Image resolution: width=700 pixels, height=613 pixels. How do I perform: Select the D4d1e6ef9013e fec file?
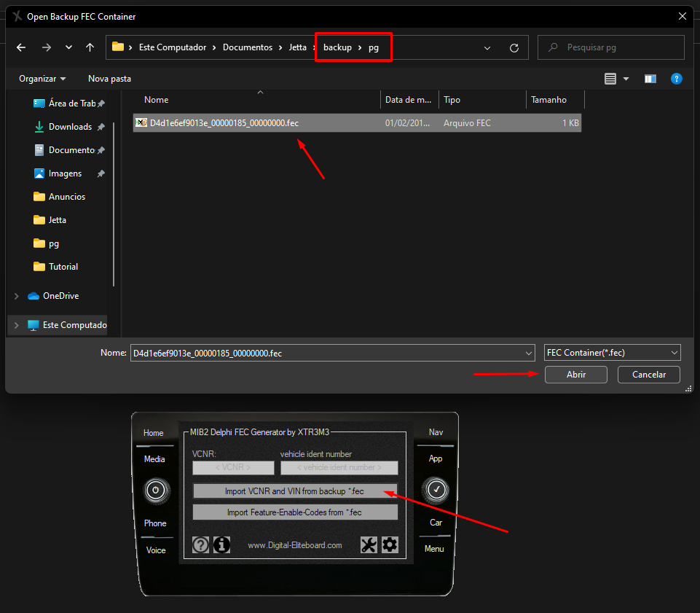click(357, 123)
